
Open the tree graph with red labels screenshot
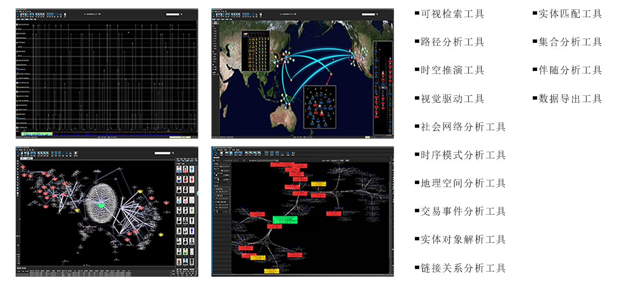(x=303, y=211)
